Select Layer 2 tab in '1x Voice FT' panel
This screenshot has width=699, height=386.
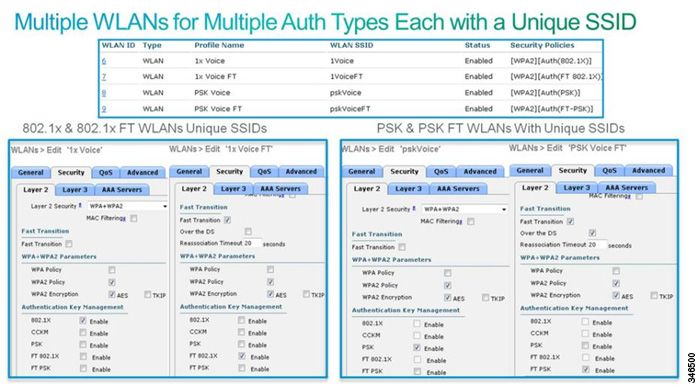pyautogui.click(x=194, y=189)
